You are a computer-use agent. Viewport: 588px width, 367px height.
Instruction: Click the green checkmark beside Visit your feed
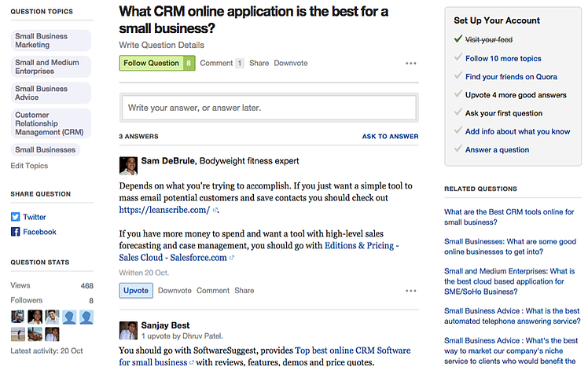pos(458,39)
